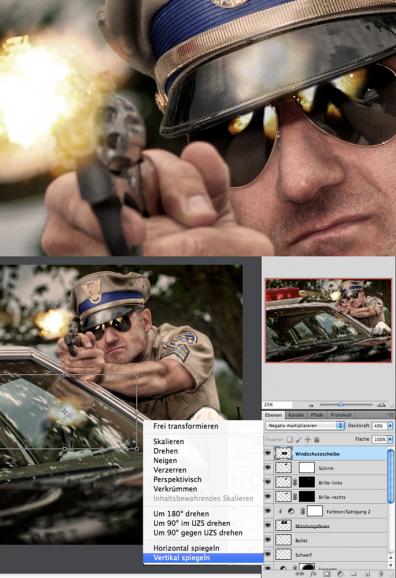
Task: Hide the Windschutzscheibe layer
Action: [x=268, y=453]
